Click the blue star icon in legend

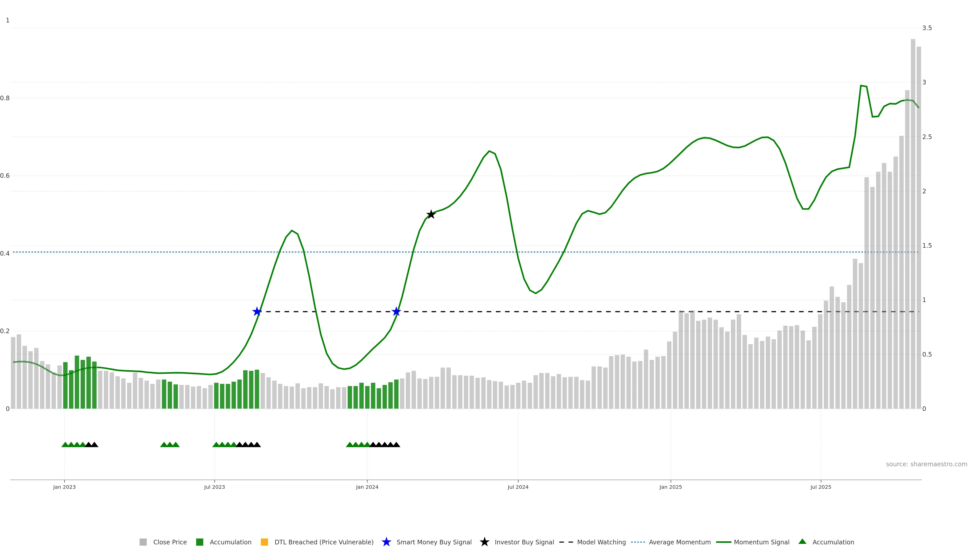click(x=386, y=542)
